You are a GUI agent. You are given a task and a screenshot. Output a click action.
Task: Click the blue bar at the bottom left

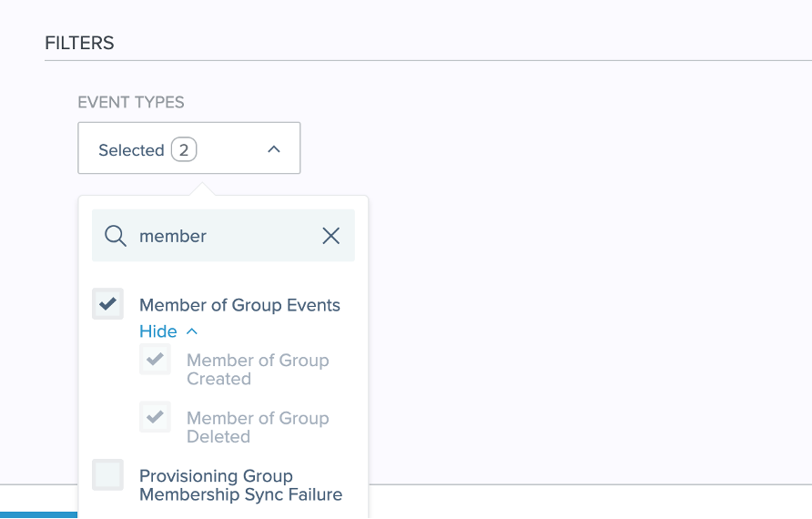38,514
